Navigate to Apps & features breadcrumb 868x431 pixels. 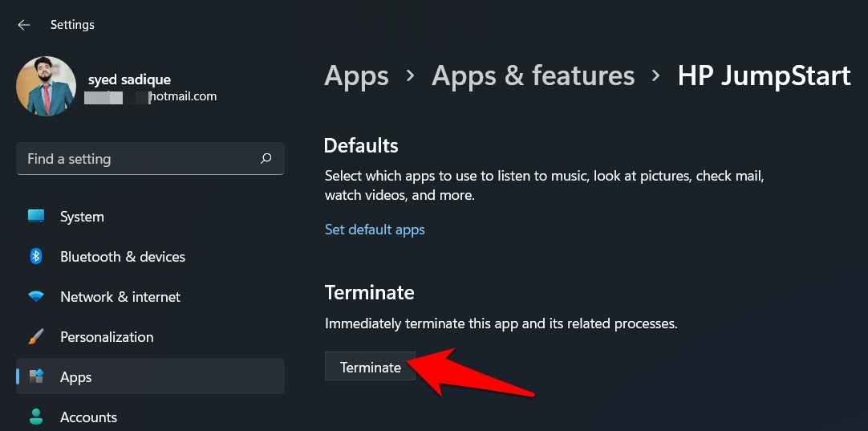[533, 76]
